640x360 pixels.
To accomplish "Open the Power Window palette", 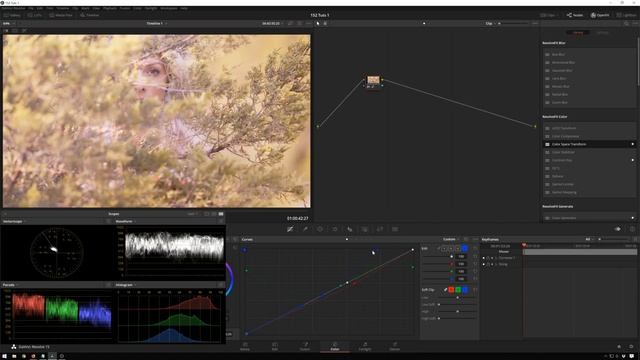I will 320,229.
